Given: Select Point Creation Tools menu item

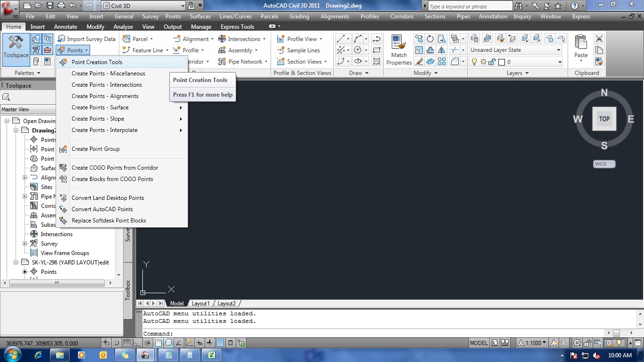Looking at the screenshot, I should pyautogui.click(x=122, y=62).
